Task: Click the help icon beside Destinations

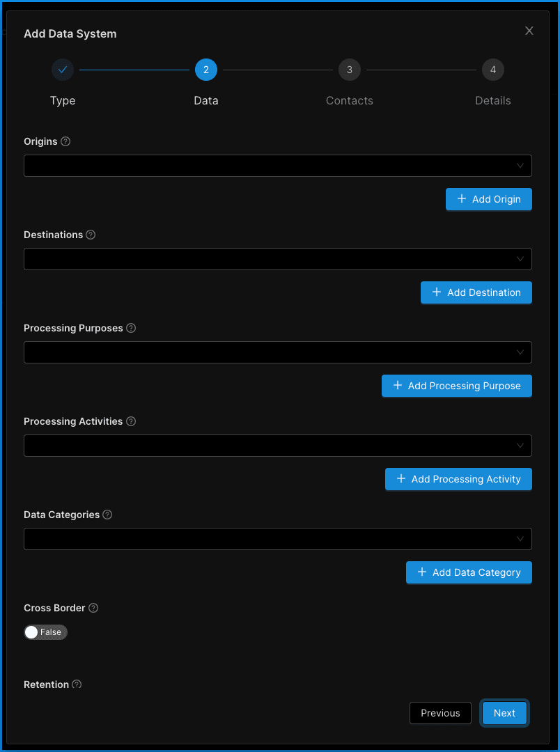Action: click(91, 235)
